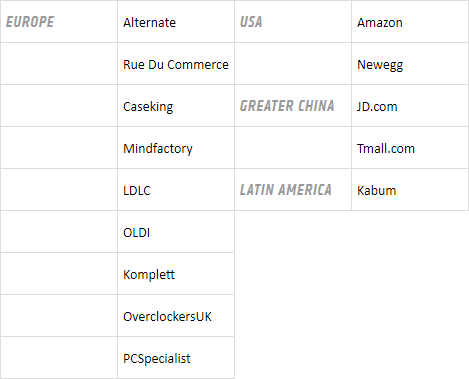469x379 pixels.
Task: Click the Tmall.com retailer entry
Action: coord(386,149)
